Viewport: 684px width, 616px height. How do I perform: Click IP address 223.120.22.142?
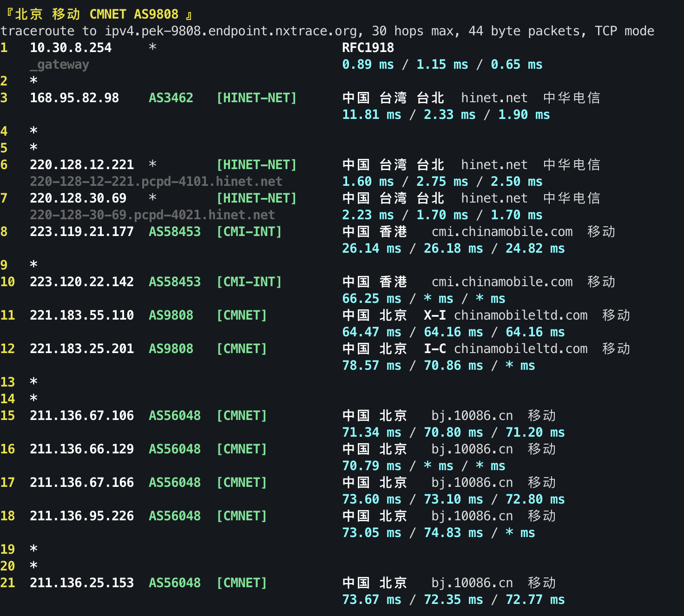click(82, 282)
